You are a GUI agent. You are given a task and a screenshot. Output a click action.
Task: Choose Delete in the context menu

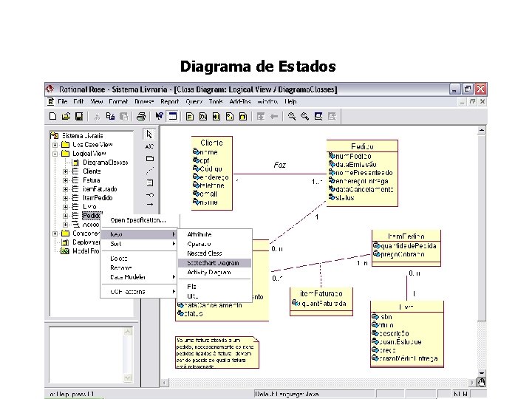coord(139,259)
